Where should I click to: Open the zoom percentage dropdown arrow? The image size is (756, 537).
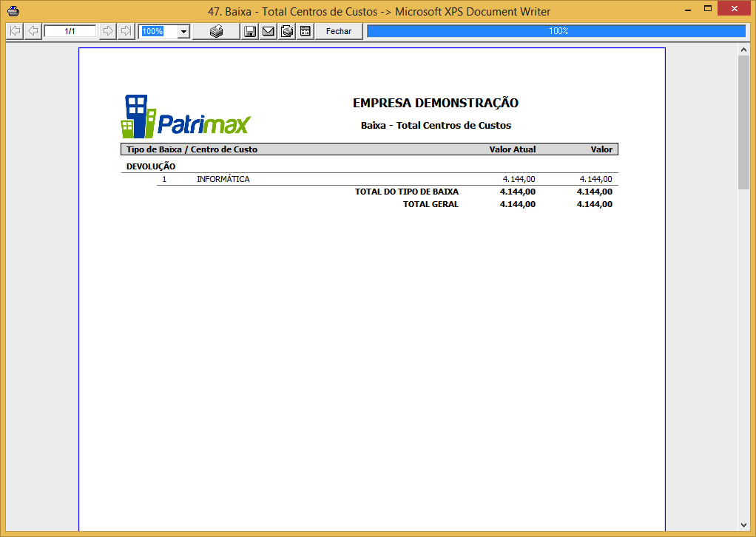[x=183, y=32]
